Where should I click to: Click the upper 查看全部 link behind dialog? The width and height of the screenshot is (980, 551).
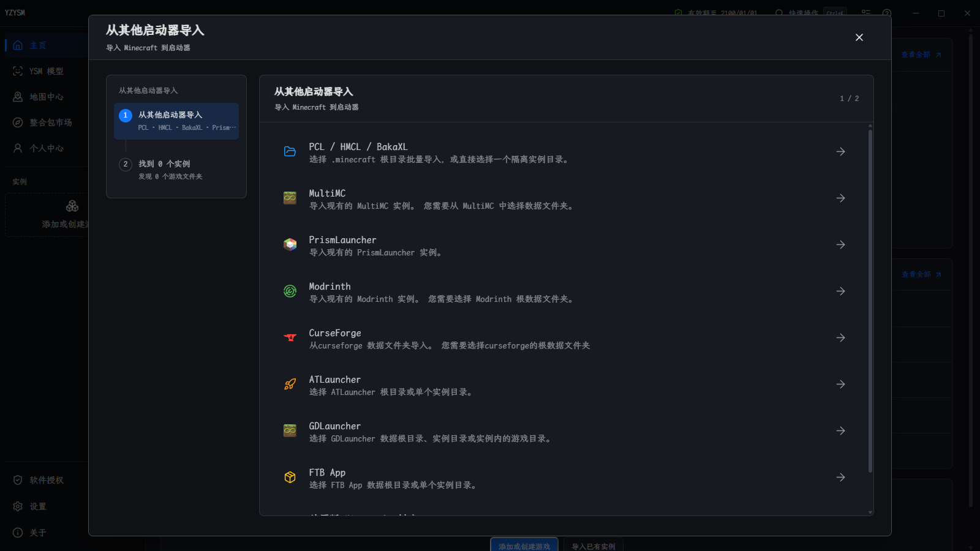point(921,54)
